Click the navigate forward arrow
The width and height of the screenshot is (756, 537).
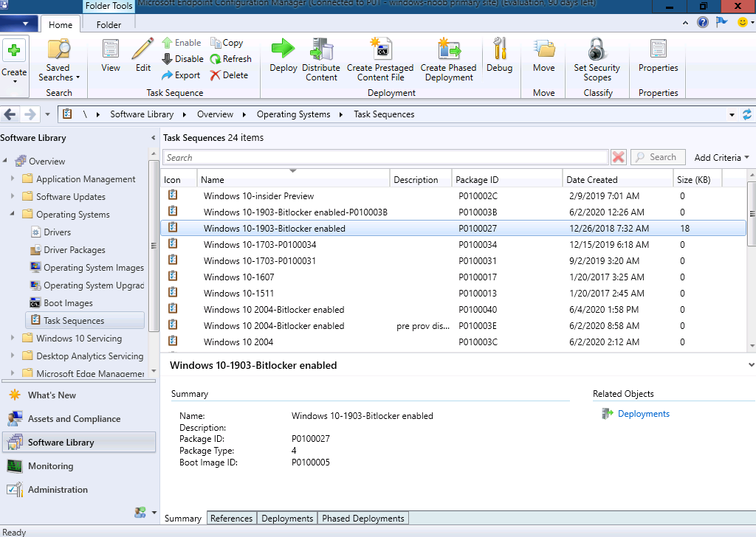pos(30,114)
